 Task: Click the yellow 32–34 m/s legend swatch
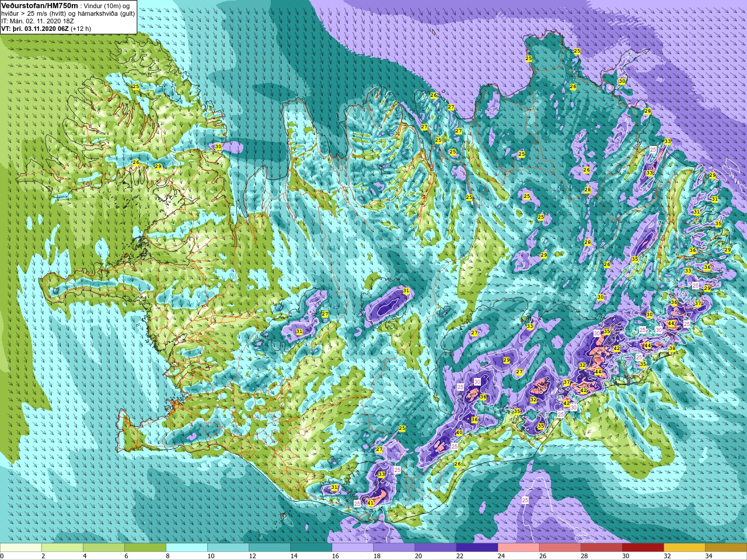684,547
